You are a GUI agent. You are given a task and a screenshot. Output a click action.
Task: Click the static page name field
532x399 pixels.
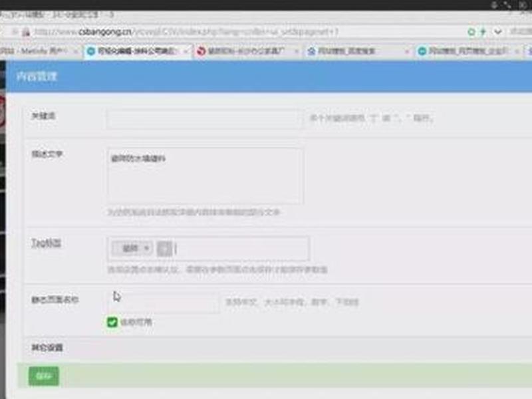[x=164, y=301]
